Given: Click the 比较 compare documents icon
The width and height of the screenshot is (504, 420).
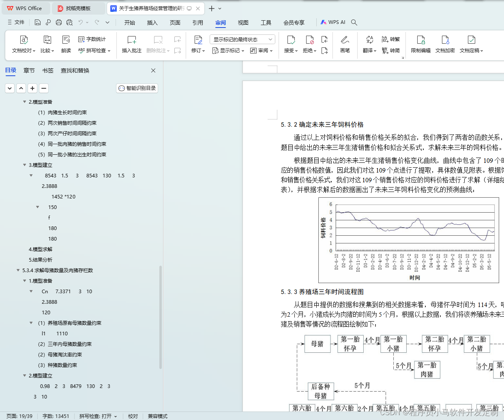Looking at the screenshot, I should pyautogui.click(x=47, y=40).
